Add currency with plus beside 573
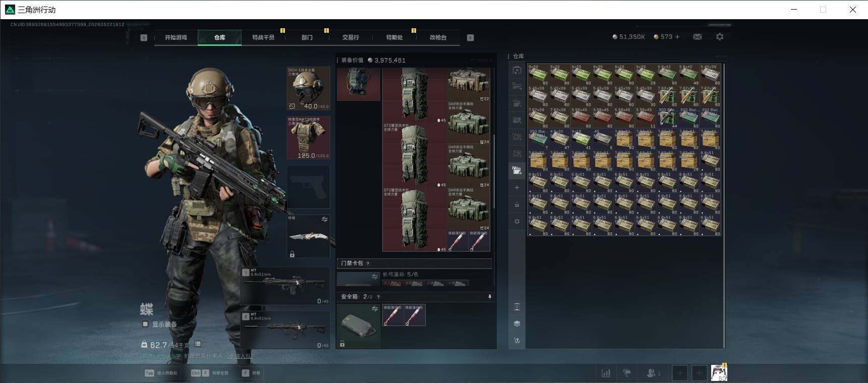Viewport: 868px width, 383px height. coord(677,37)
